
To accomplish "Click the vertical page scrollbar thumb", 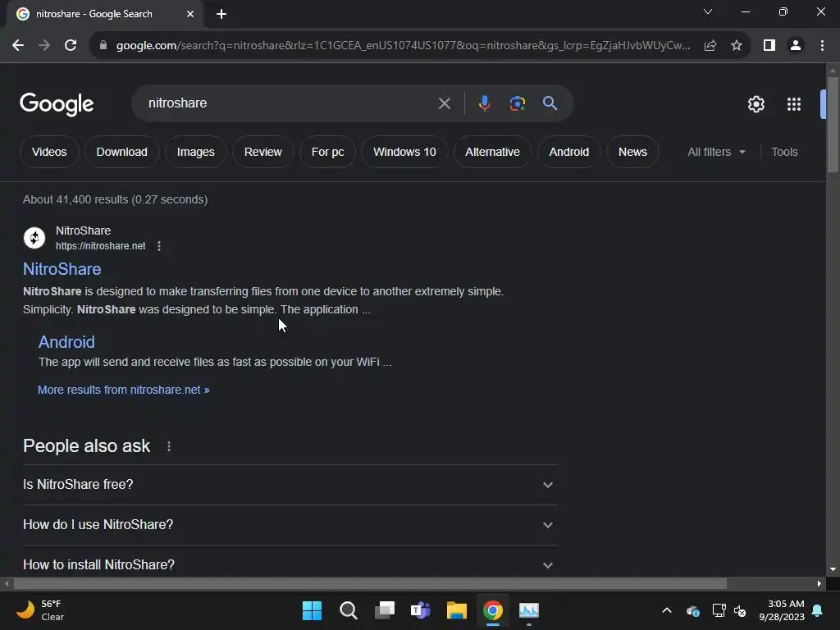I will click(x=833, y=125).
